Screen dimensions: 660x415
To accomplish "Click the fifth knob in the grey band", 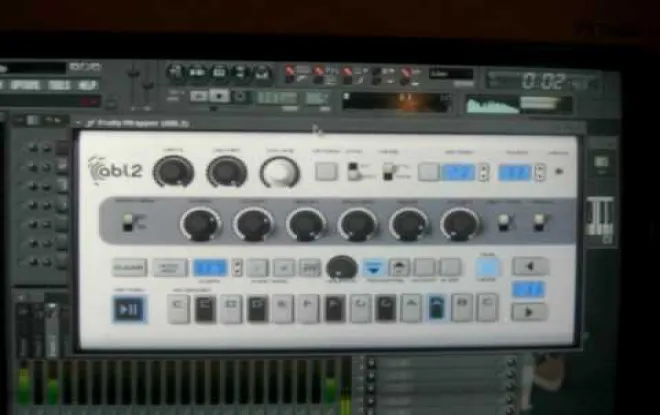I will pyautogui.click(x=409, y=224).
